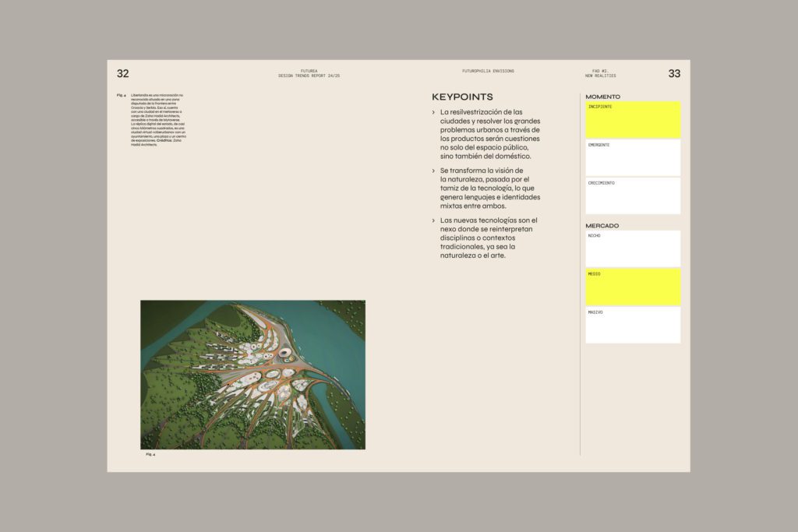The image size is (798, 532).
Task: Select the EMERGENTE stage card
Action: (x=632, y=157)
